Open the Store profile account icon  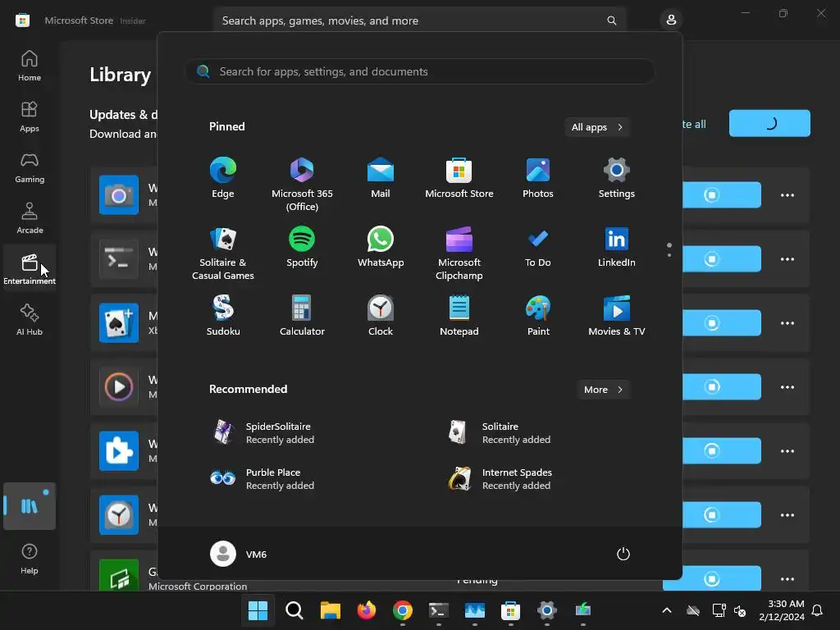point(671,21)
